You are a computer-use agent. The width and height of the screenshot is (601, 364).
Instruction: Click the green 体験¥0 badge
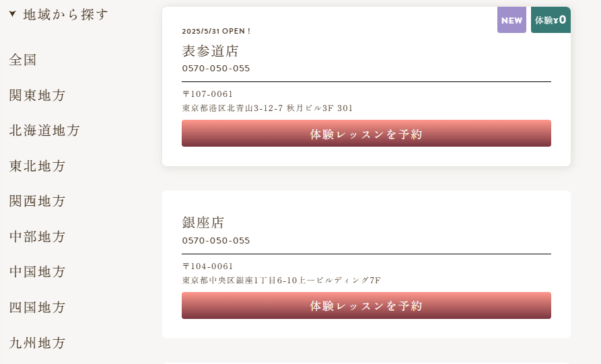(x=551, y=20)
